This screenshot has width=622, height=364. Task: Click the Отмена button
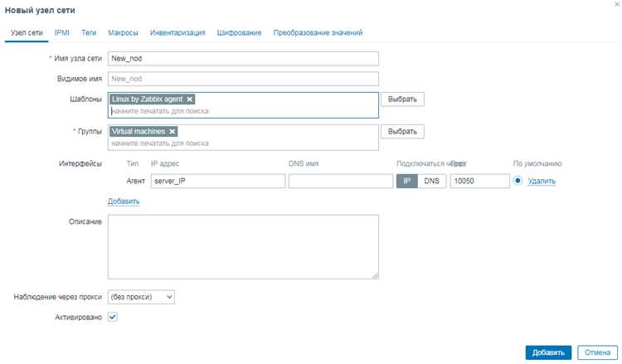click(x=597, y=352)
